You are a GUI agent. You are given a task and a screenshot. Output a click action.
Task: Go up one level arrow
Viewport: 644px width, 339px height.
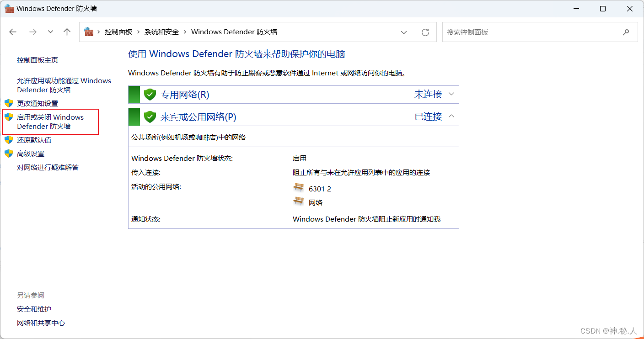coord(67,32)
